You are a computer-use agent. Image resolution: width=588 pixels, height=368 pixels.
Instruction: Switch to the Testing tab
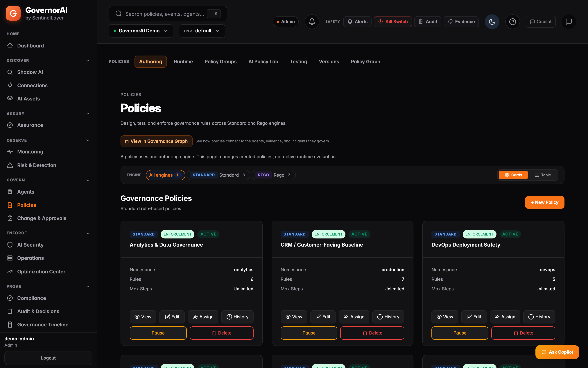pyautogui.click(x=298, y=62)
